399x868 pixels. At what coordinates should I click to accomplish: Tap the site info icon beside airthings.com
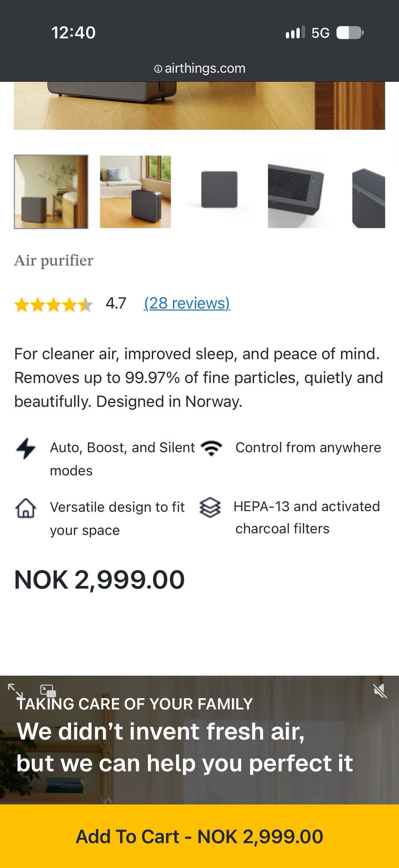click(x=158, y=69)
